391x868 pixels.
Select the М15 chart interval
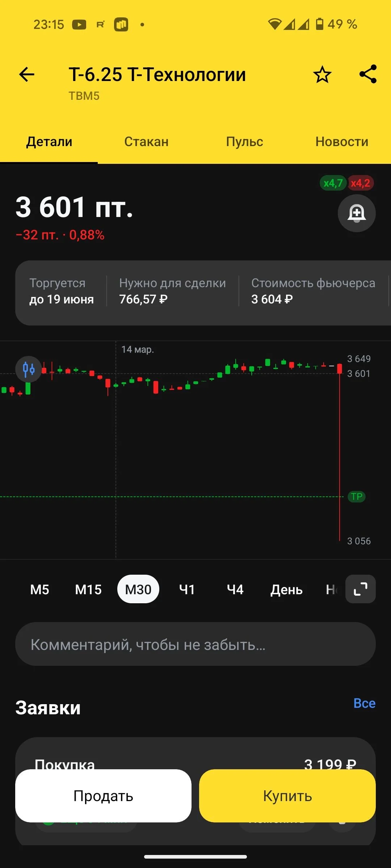tap(88, 590)
